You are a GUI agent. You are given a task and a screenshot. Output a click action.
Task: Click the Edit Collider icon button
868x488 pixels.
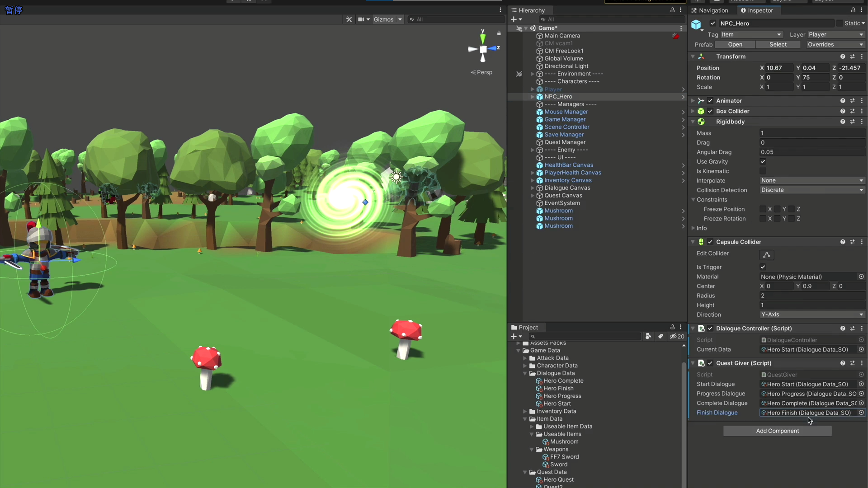point(766,255)
